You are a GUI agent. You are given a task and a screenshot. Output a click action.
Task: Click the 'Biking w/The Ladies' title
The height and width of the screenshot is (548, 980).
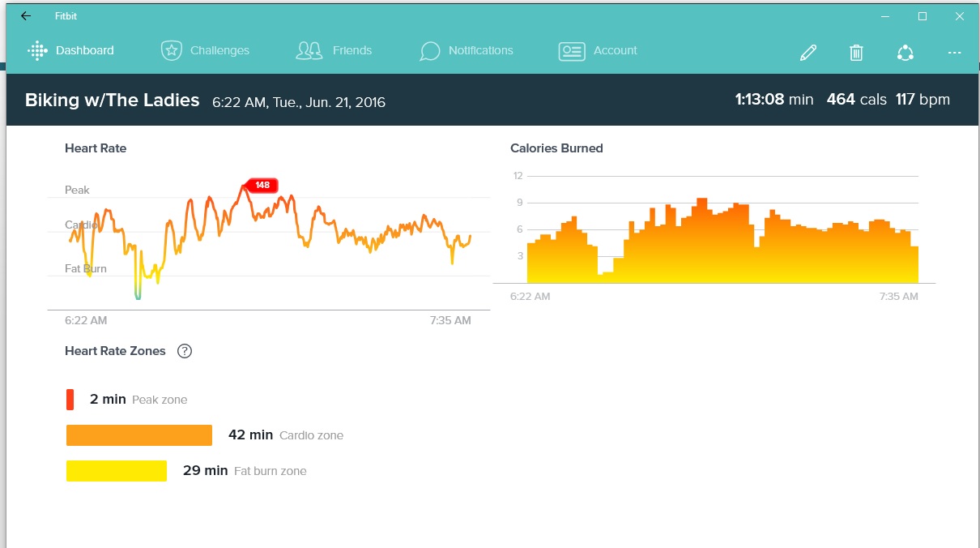pos(112,101)
